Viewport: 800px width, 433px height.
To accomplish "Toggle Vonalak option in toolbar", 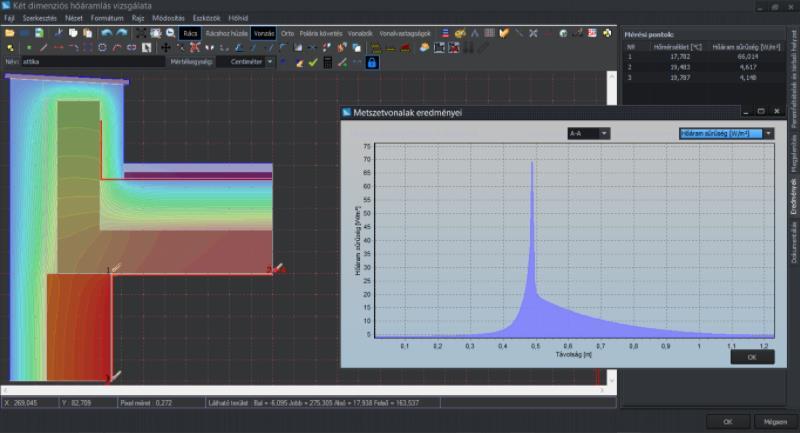I will pos(360,33).
